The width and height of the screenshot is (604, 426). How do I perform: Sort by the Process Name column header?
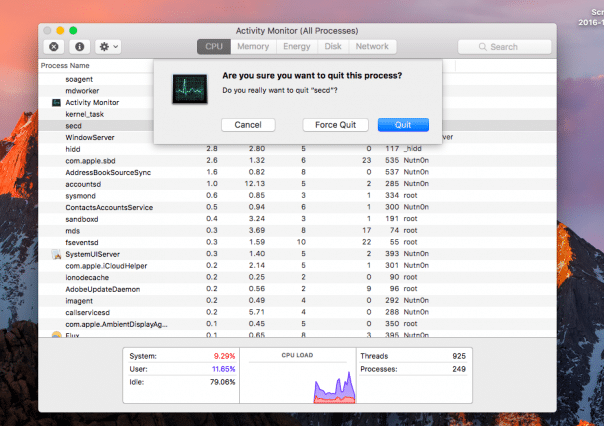(65, 65)
